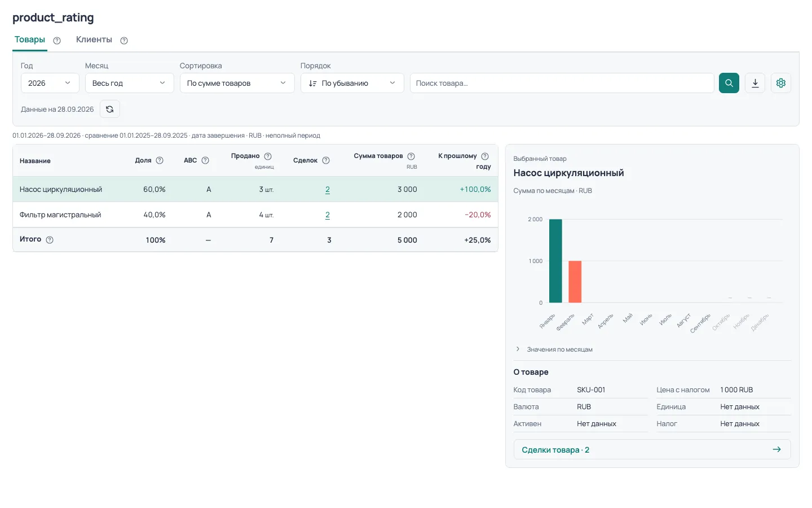Click the green search magnifier button
This screenshot has width=812, height=508.
(x=729, y=83)
